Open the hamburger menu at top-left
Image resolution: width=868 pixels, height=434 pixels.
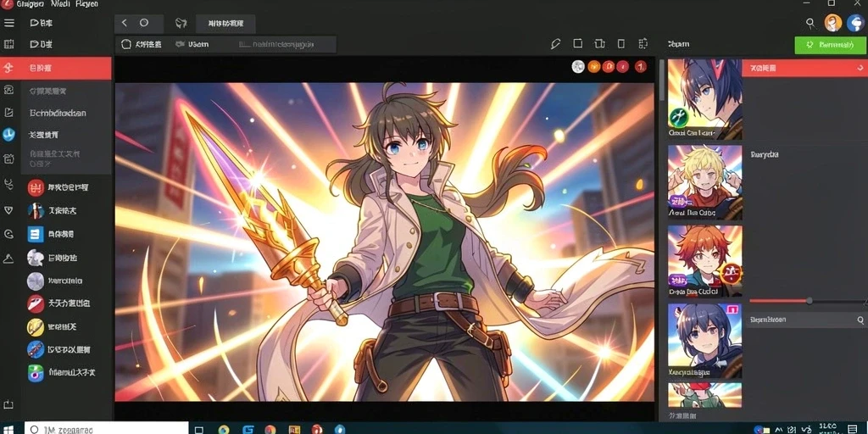tap(8, 23)
